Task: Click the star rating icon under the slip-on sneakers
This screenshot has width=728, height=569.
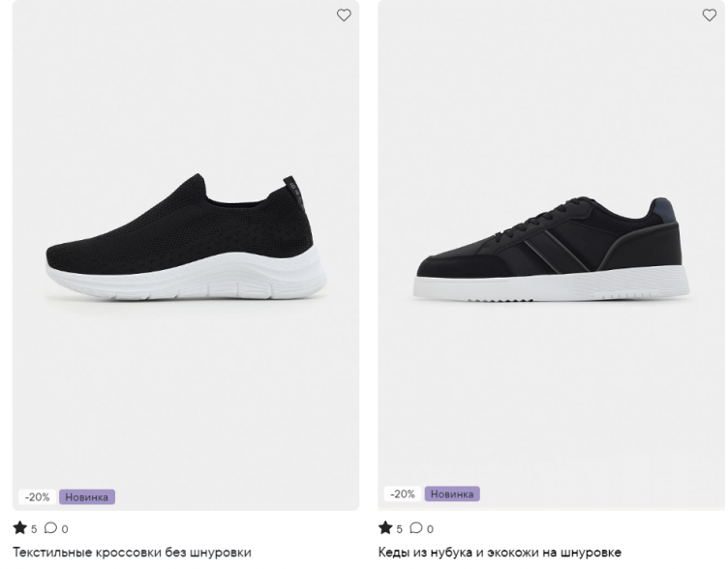Action: [x=19, y=528]
